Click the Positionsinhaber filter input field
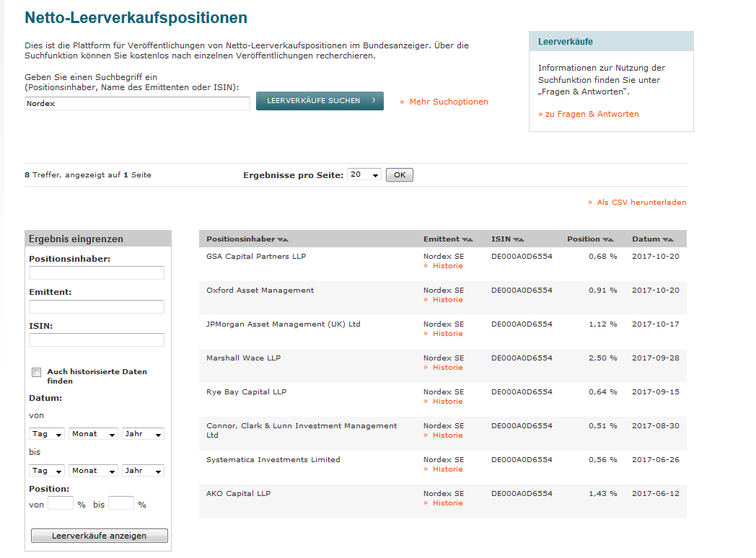 coord(97,273)
